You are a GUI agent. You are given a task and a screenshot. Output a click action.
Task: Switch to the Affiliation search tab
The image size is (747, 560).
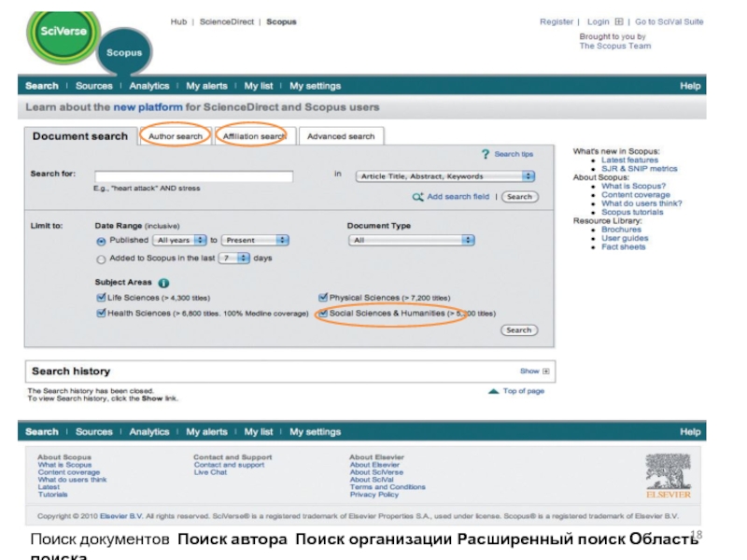[254, 136]
